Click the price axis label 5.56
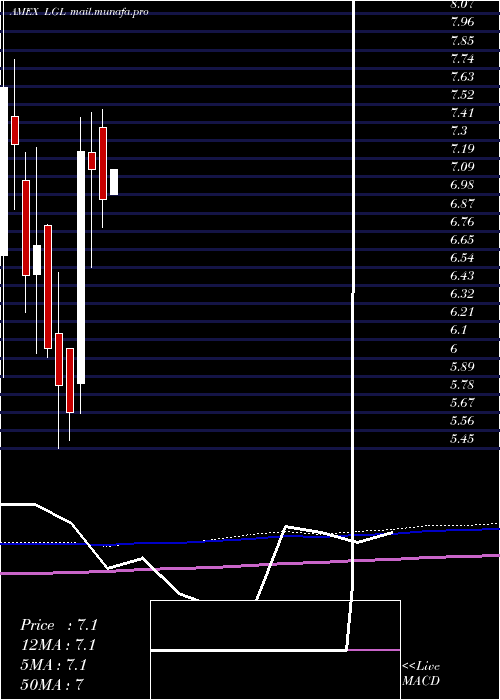The image size is (500, 700). 462,421
